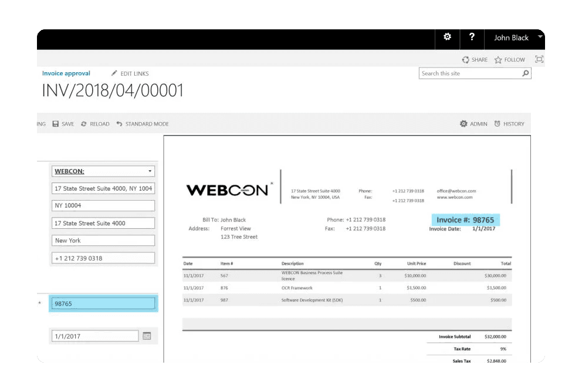Screen dimensions: 582x392
Task: Open the calendar date picker icon
Action: pos(147,336)
